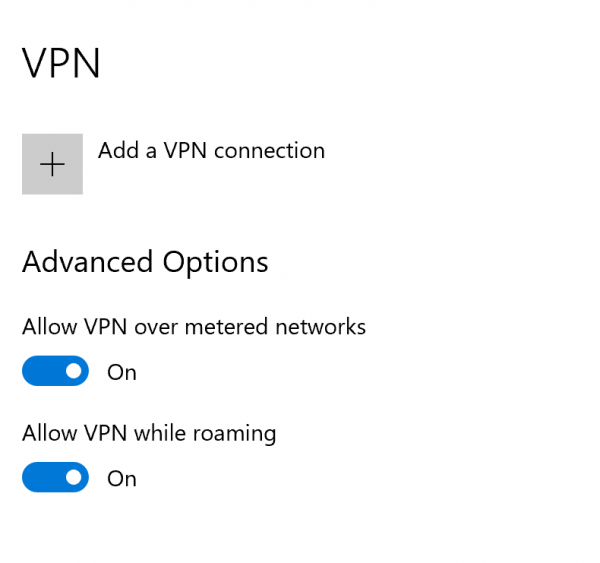Click the white knob on roaming toggle
This screenshot has width=600, height=563.
pos(73,478)
